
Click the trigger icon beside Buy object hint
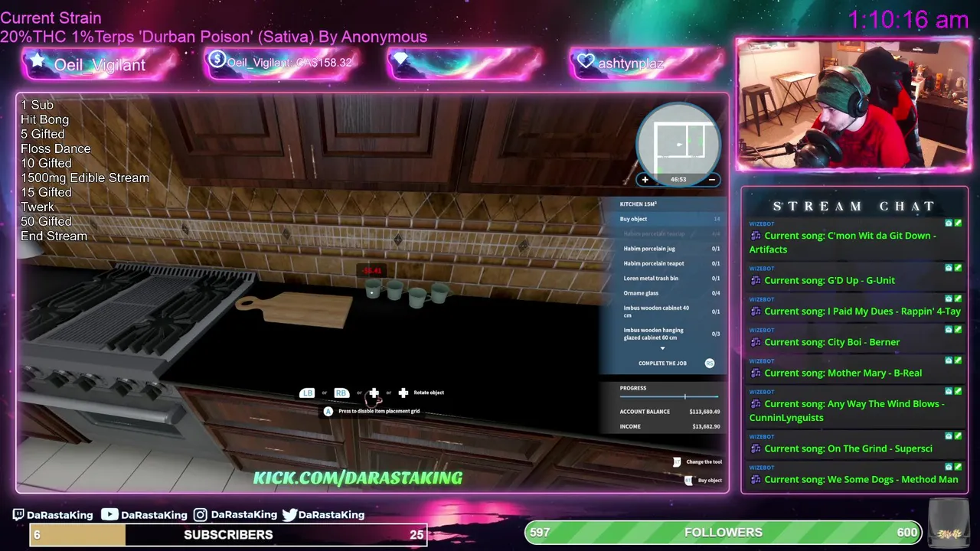click(688, 480)
